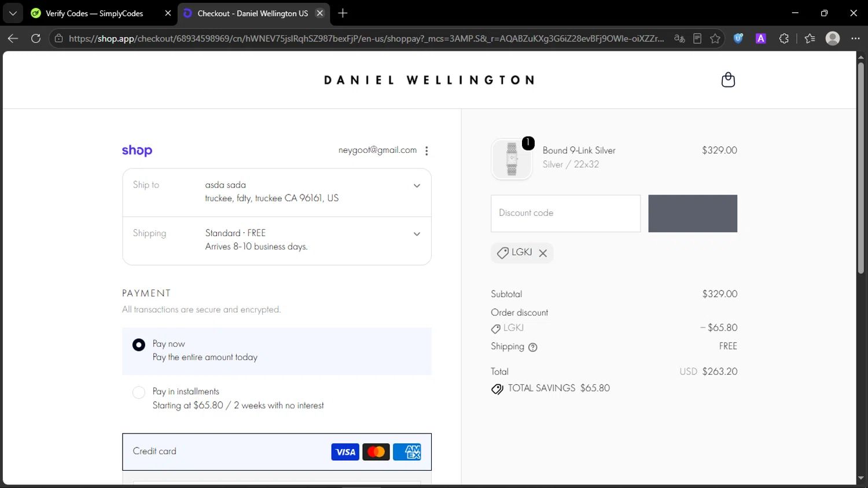Image resolution: width=868 pixels, height=488 pixels.
Task: Open account options three-dot menu
Action: coord(426,151)
